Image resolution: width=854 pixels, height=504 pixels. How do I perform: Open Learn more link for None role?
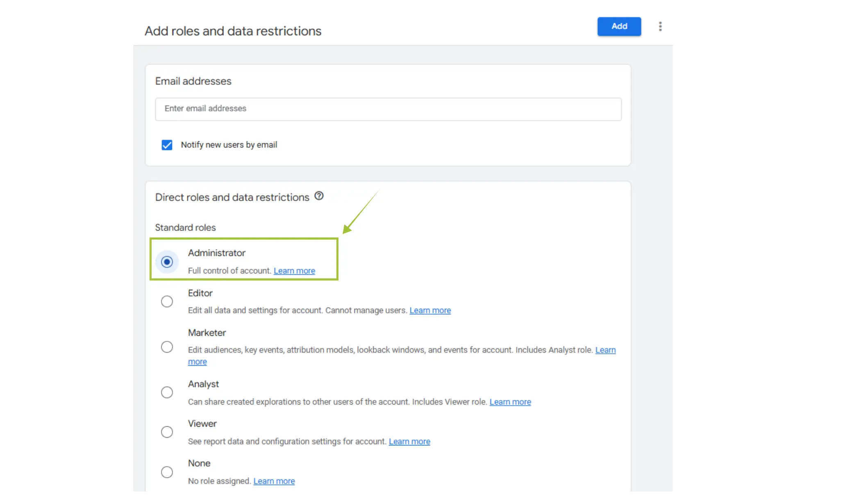(x=274, y=481)
